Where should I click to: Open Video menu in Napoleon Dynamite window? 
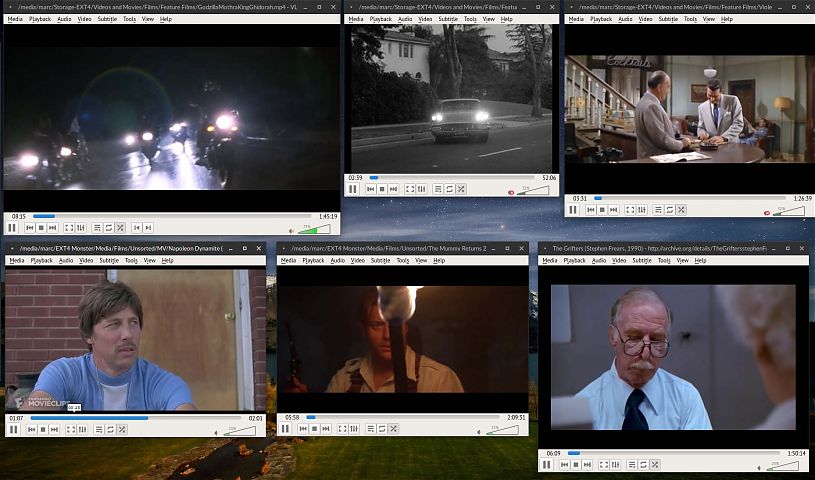click(x=86, y=261)
